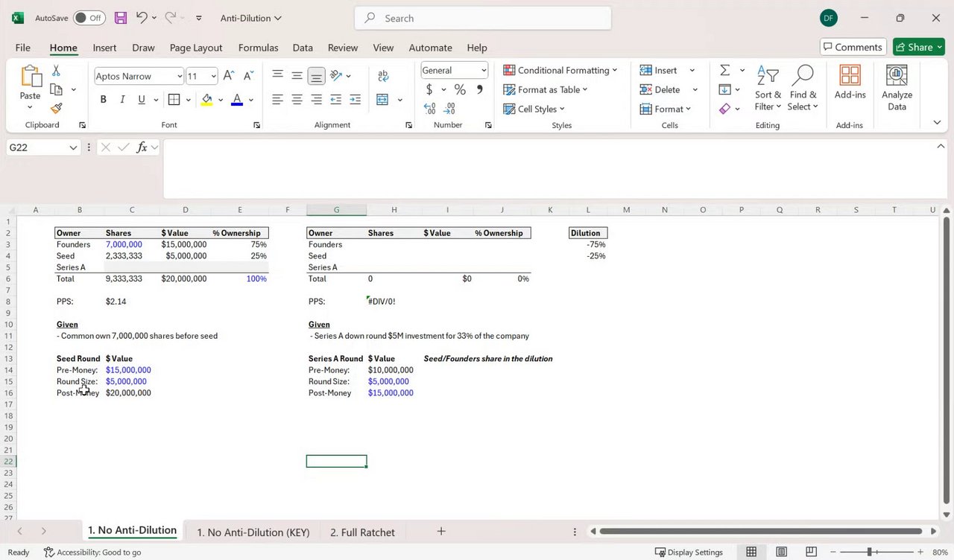Toggle right text alignment
954x560 pixels.
pyautogui.click(x=316, y=100)
